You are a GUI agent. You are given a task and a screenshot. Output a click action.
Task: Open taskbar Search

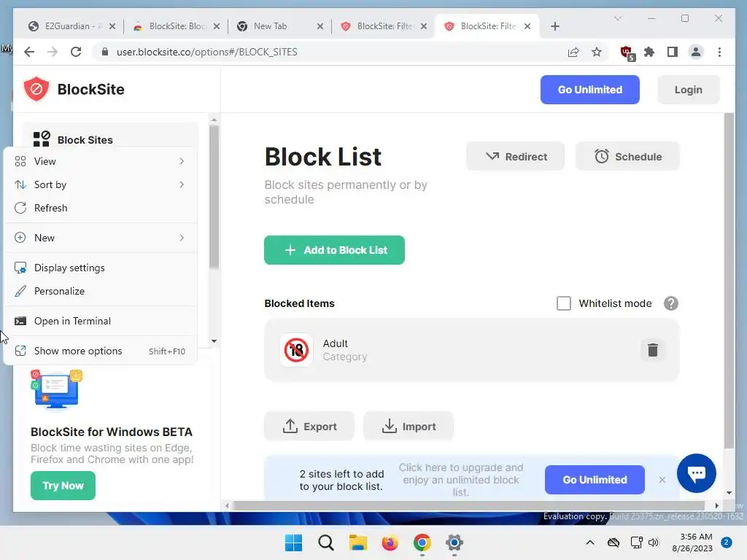pos(326,542)
